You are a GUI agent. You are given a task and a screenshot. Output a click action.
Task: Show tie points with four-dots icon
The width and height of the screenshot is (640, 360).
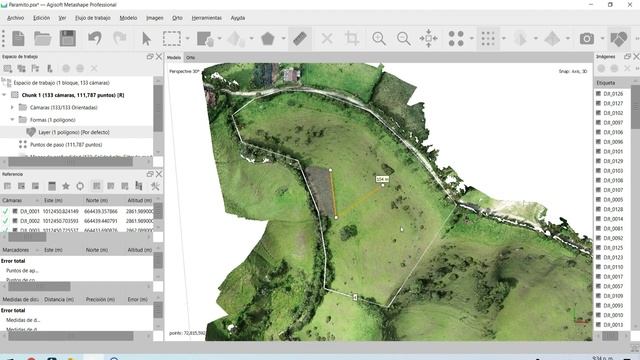tap(456, 38)
